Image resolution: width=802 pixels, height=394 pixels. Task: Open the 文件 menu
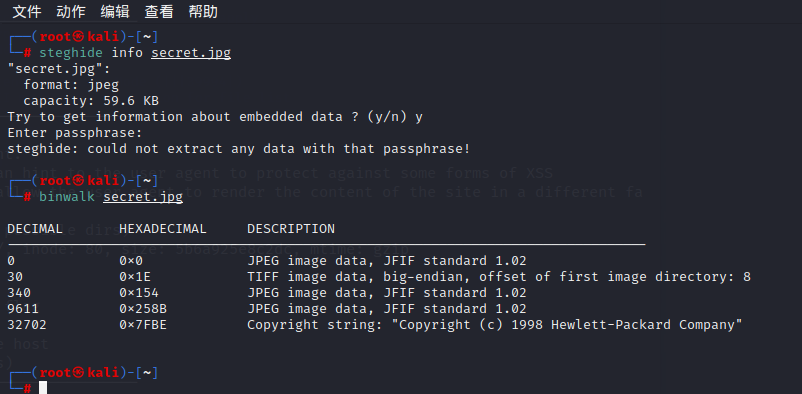[27, 12]
